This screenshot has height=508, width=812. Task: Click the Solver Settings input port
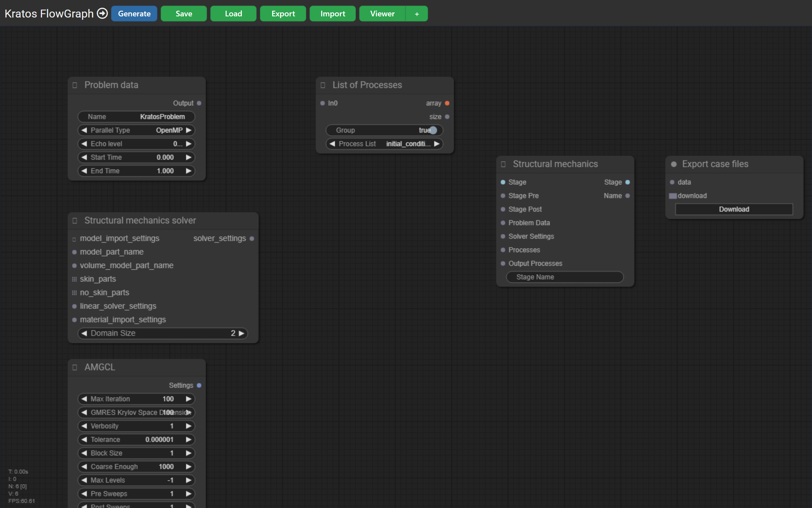click(503, 236)
